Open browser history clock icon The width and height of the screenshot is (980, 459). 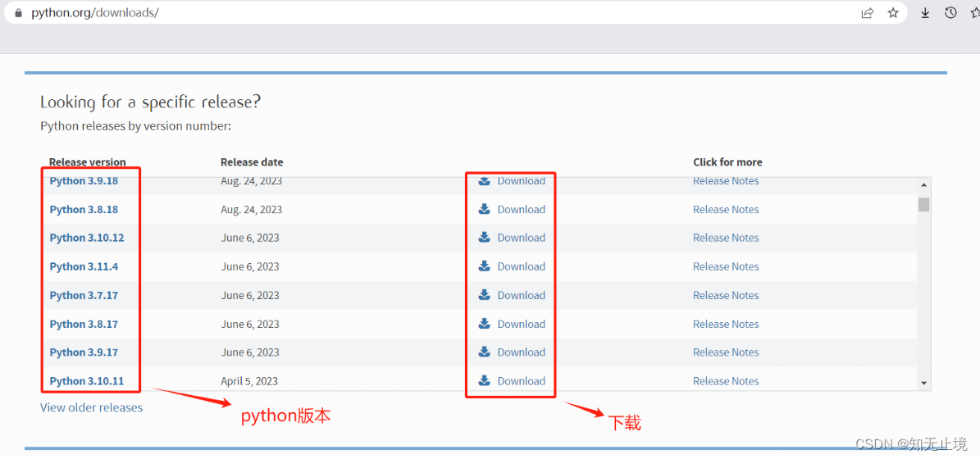(x=950, y=12)
